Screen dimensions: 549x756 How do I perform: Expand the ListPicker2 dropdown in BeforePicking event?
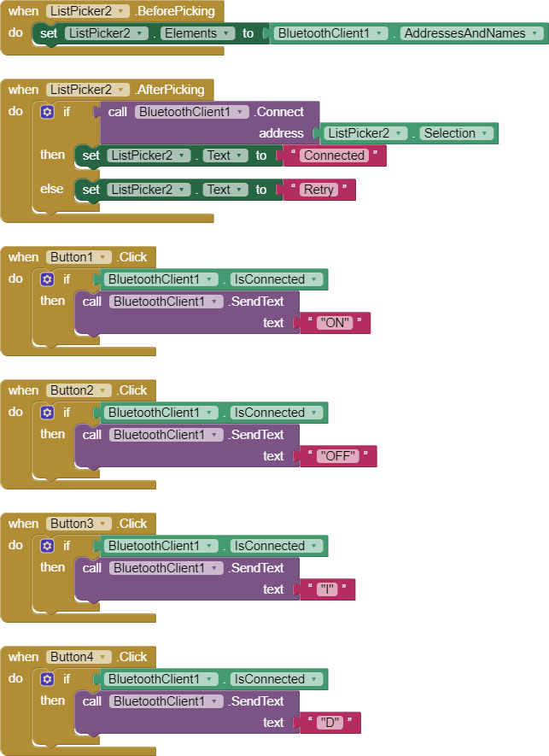point(88,11)
